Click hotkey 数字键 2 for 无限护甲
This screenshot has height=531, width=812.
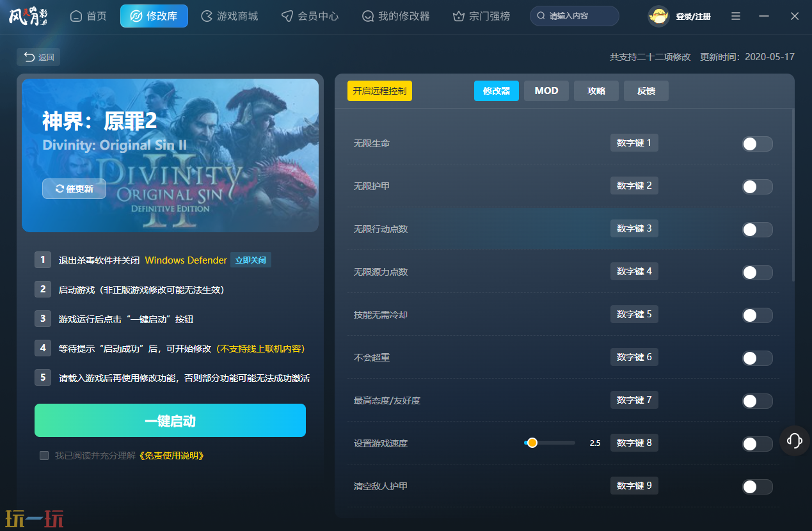pyautogui.click(x=634, y=186)
